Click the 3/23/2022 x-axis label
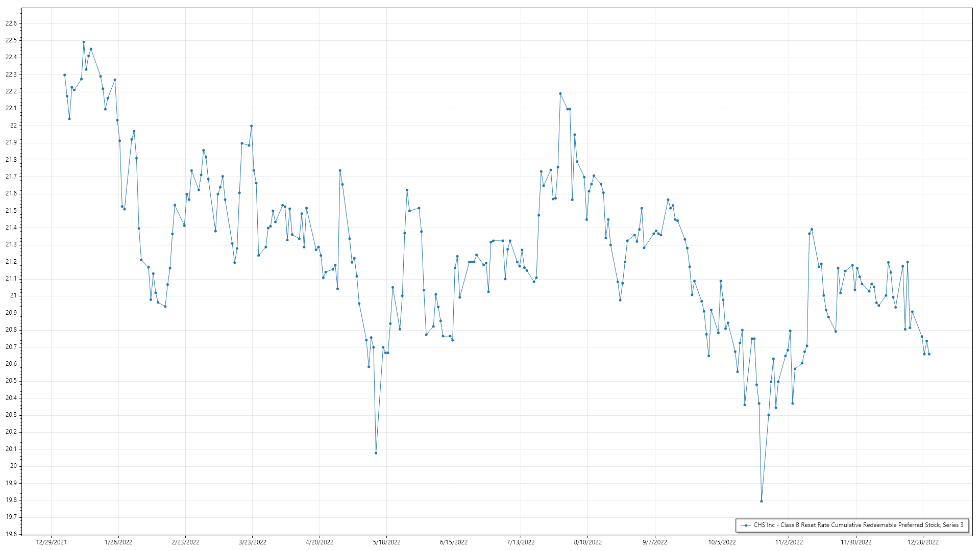Viewport: 980px width, 551px height. tap(253, 542)
